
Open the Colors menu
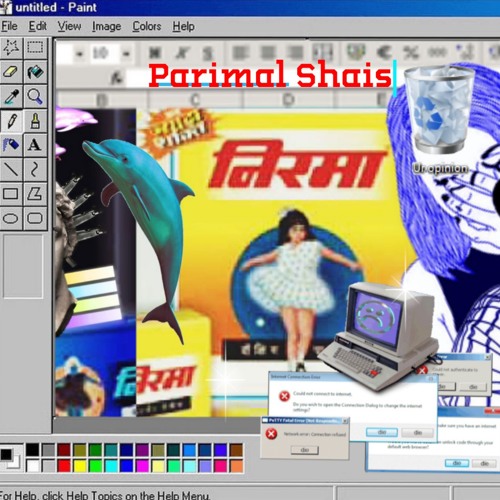pyautogui.click(x=147, y=26)
